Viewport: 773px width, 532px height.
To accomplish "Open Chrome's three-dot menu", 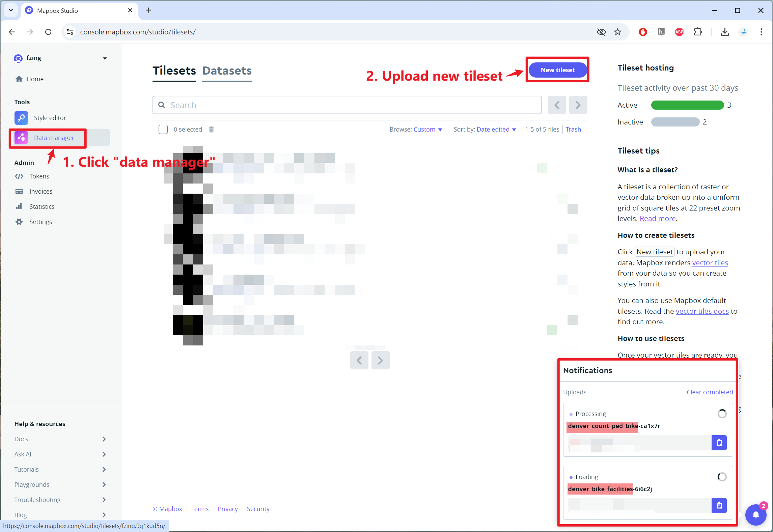I will pos(761,32).
